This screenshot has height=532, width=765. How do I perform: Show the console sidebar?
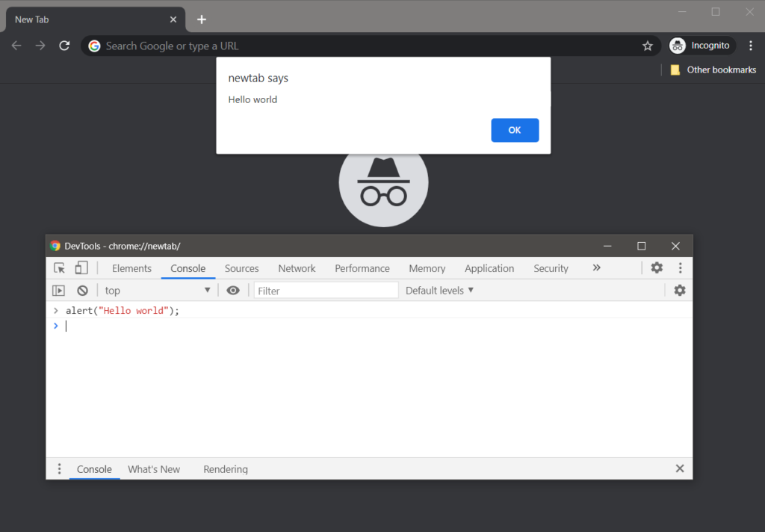coord(59,290)
